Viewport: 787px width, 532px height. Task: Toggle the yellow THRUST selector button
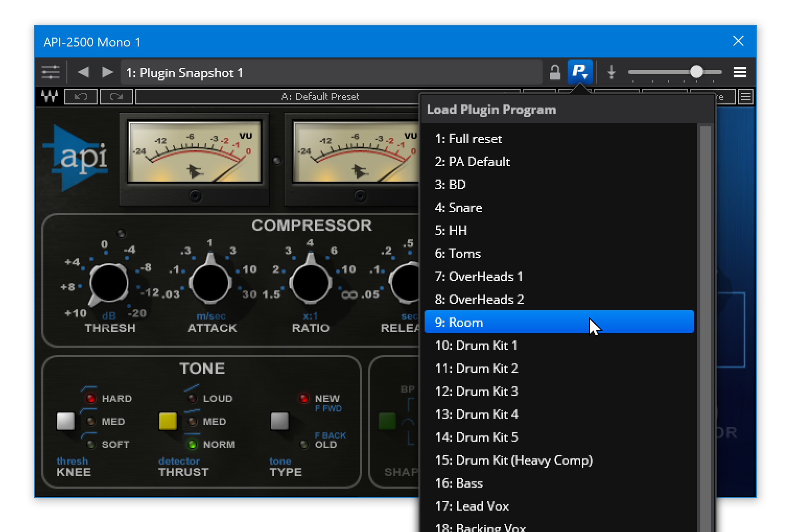pyautogui.click(x=168, y=421)
